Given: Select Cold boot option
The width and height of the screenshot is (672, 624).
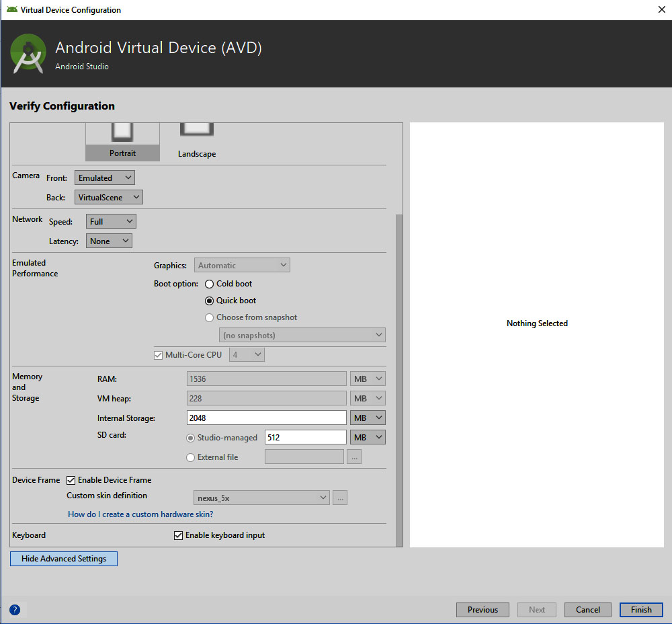Looking at the screenshot, I should pyautogui.click(x=210, y=284).
